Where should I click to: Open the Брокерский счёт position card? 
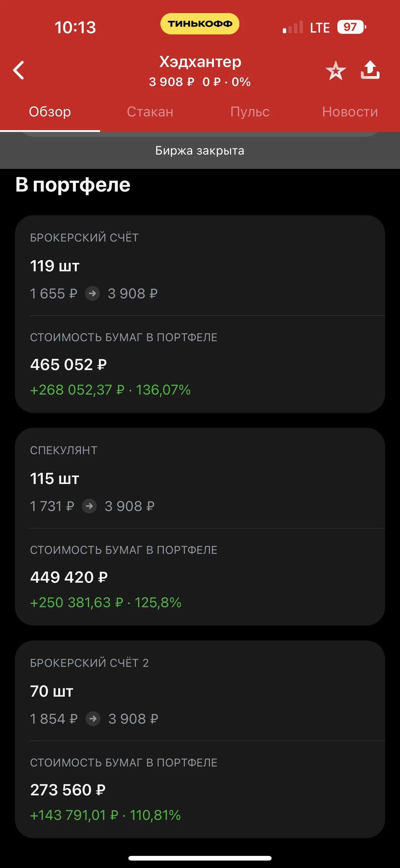pyautogui.click(x=200, y=314)
